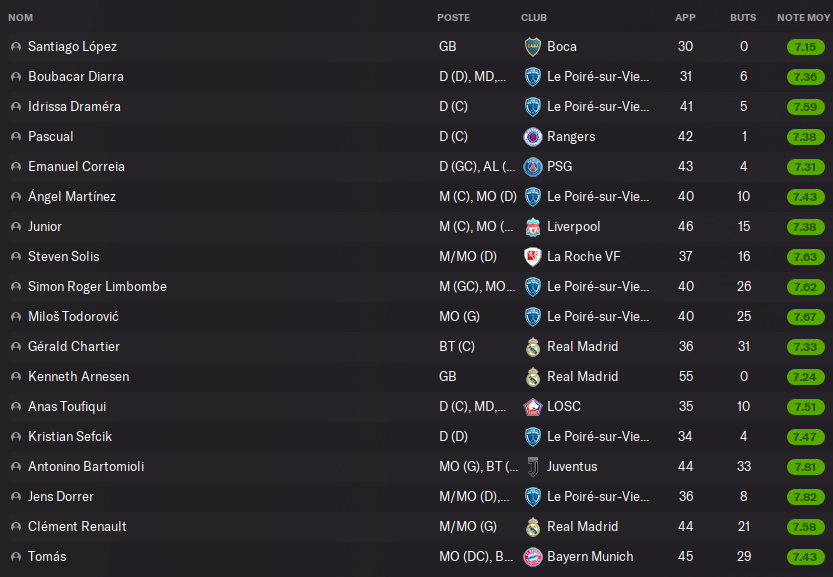Click Santiago López's 7.15 rating badge
This screenshot has height=577, width=833.
pos(805,46)
